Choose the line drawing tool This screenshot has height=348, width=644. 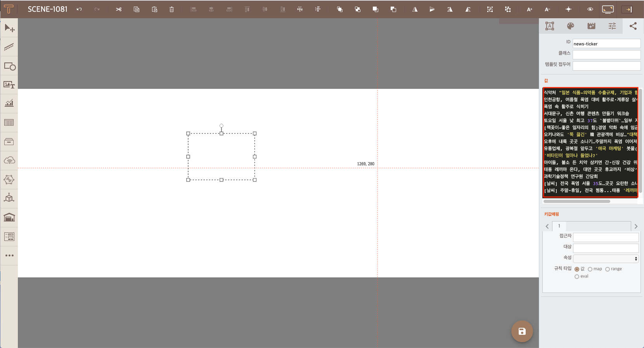point(9,47)
